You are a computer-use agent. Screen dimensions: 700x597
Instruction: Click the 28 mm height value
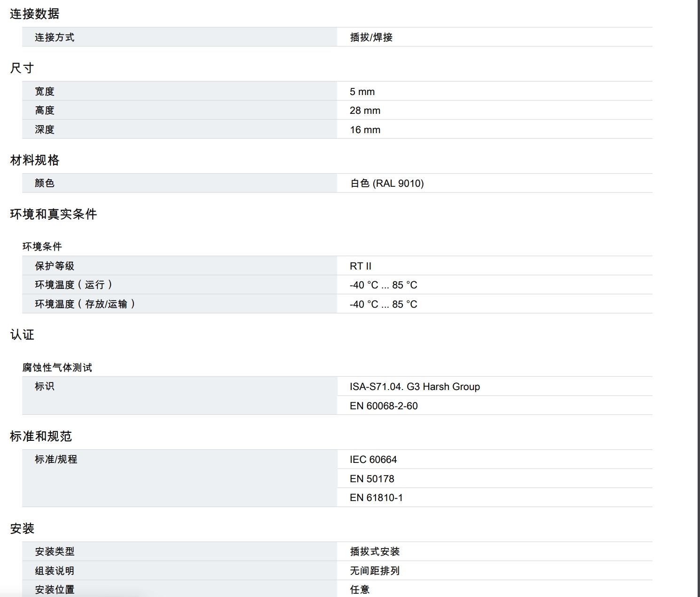click(365, 111)
